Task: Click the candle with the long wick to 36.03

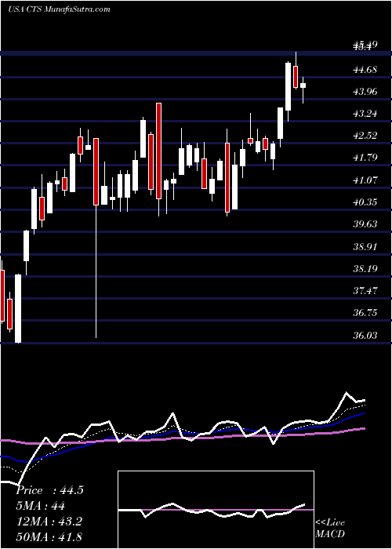Action: coord(96,172)
